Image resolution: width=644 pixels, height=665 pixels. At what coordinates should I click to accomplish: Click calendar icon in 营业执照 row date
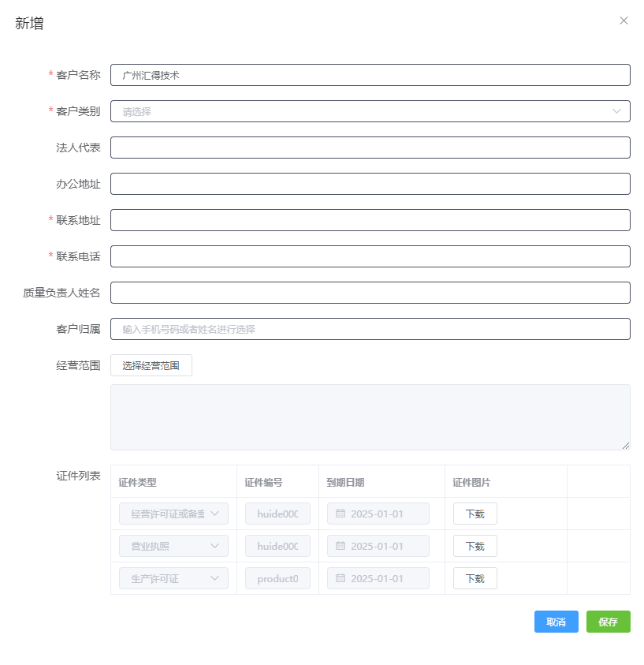point(341,546)
